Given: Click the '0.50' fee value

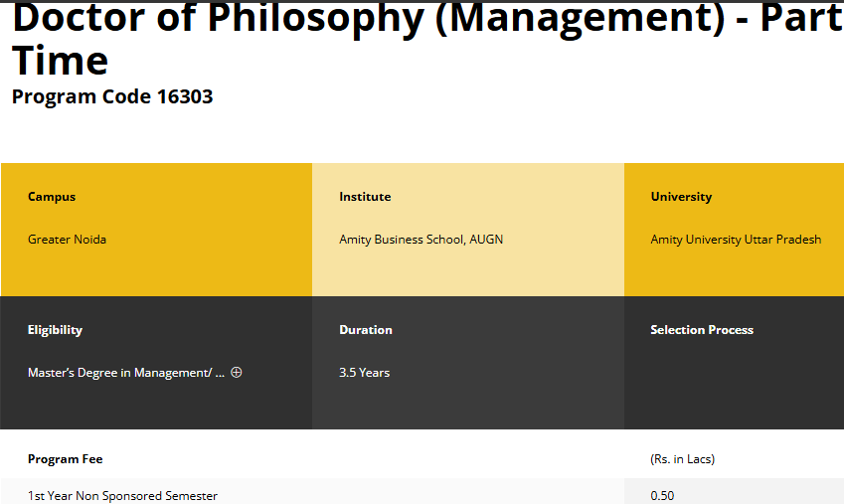Looking at the screenshot, I should click(x=662, y=495).
